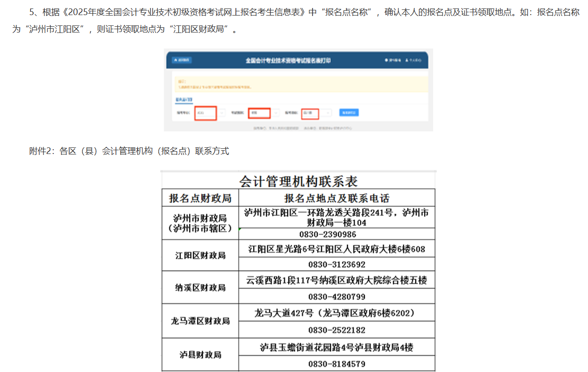588x372 pixels.
Task: Click the 江阳区财政局 table cell
Action: pyautogui.click(x=200, y=255)
